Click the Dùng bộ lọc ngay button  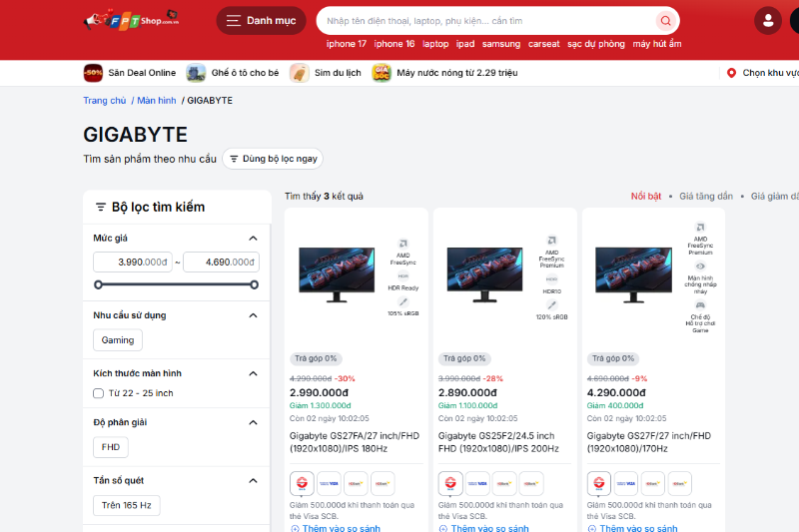(x=273, y=159)
